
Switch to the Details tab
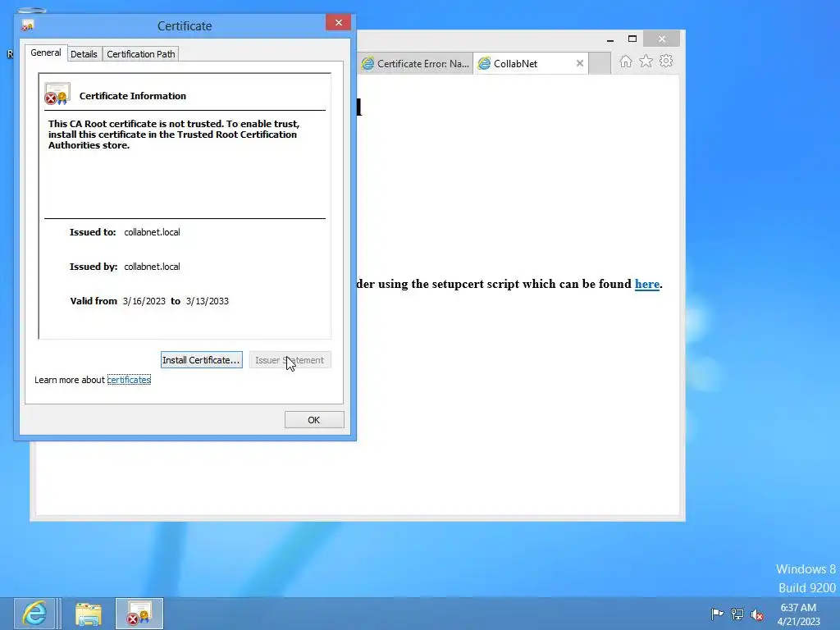[84, 54]
